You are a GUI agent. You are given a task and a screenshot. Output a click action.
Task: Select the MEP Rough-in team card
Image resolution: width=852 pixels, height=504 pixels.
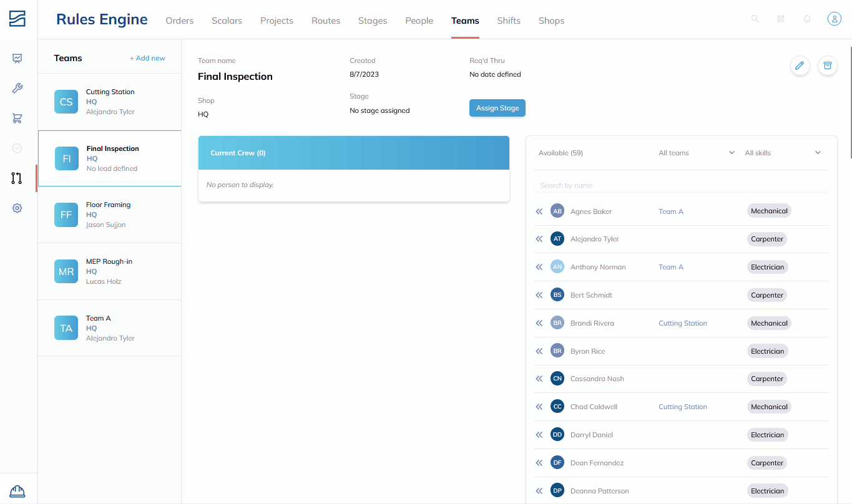(110, 271)
